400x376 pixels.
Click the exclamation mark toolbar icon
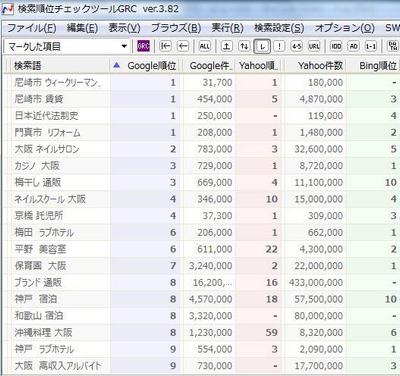[x=279, y=46]
